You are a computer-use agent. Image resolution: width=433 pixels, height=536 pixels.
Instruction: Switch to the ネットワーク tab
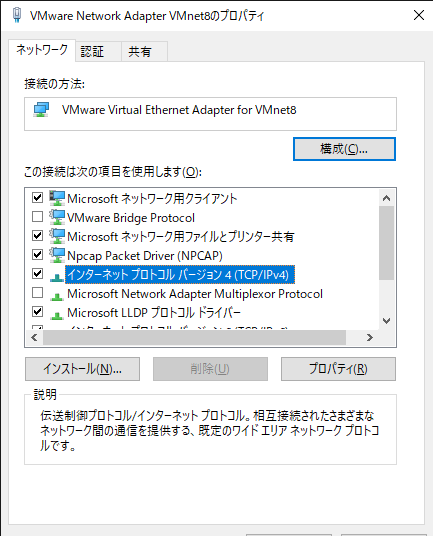coord(42,50)
